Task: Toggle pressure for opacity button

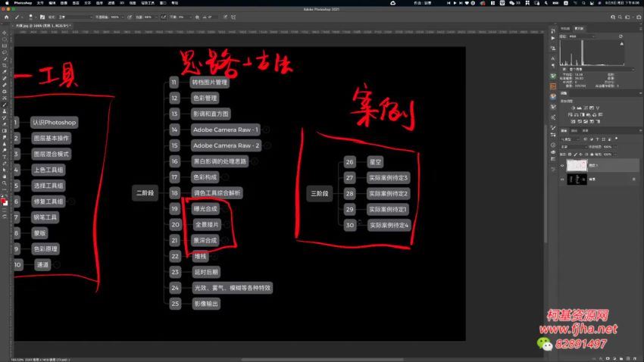Action: coord(130,17)
